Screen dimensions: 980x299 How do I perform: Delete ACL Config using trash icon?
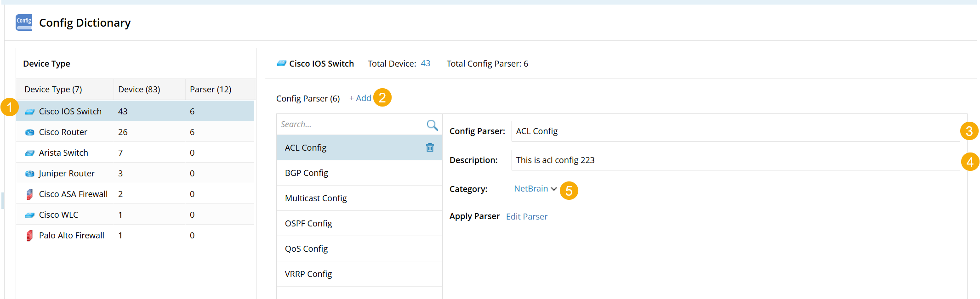point(430,147)
